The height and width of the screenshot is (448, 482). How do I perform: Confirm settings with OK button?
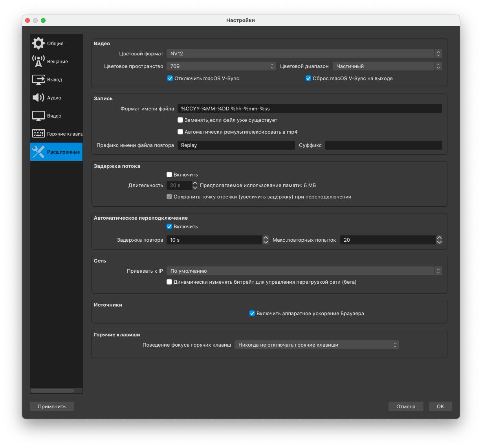(440, 406)
